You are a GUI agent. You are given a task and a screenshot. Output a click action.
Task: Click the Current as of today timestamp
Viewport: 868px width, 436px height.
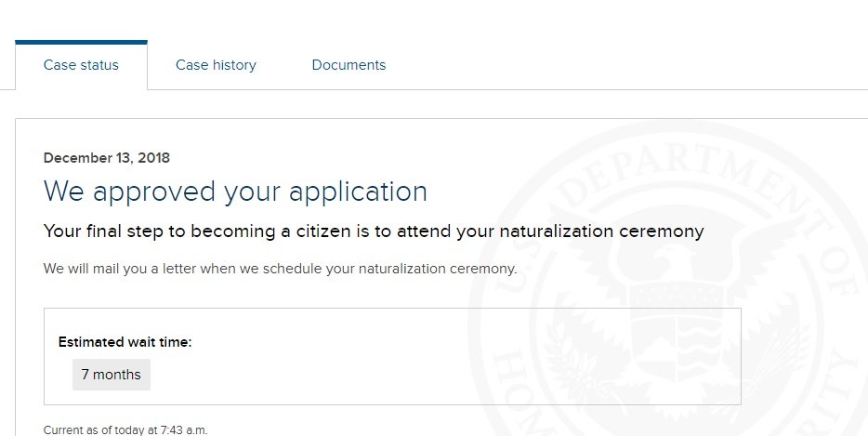125,429
